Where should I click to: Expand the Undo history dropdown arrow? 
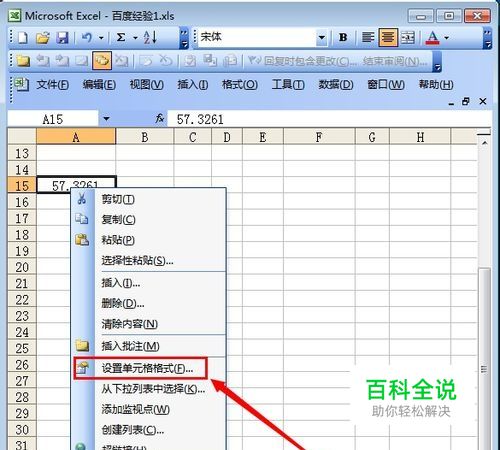tap(101, 38)
